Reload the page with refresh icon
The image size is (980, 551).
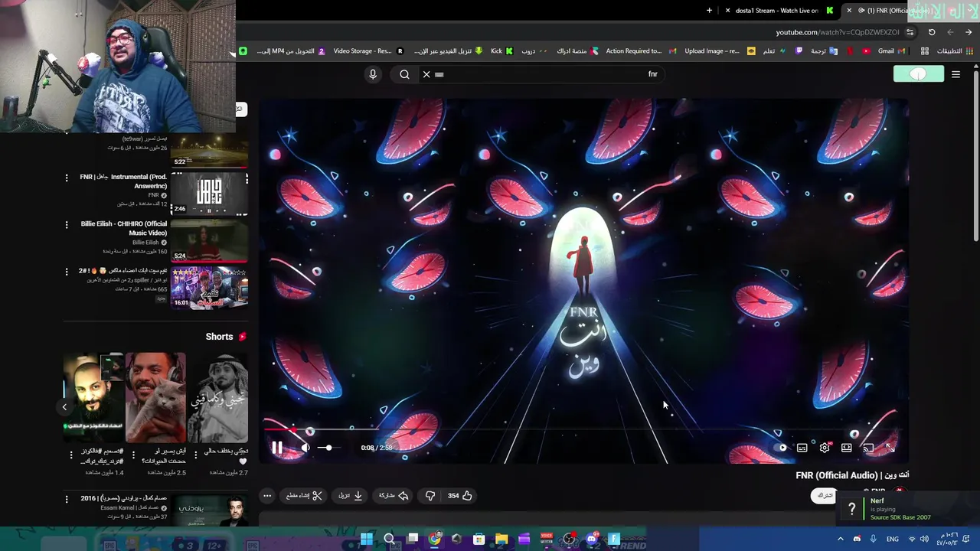[x=932, y=32]
